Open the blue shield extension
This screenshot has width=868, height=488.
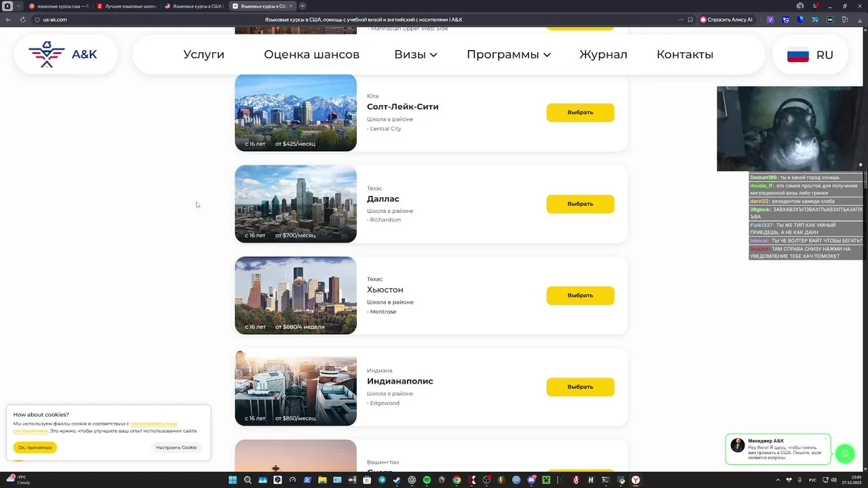click(x=800, y=20)
